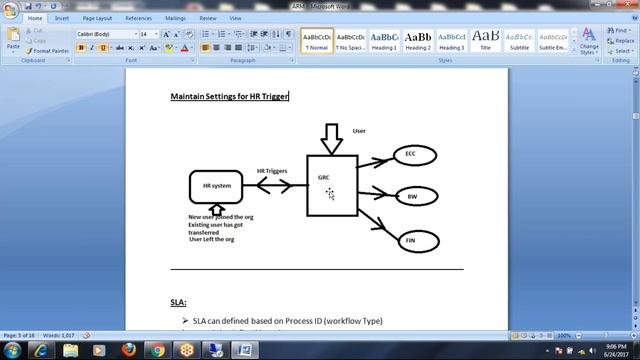Toggle Strikethrough formatting
The width and height of the screenshot is (640, 360).
120,48
